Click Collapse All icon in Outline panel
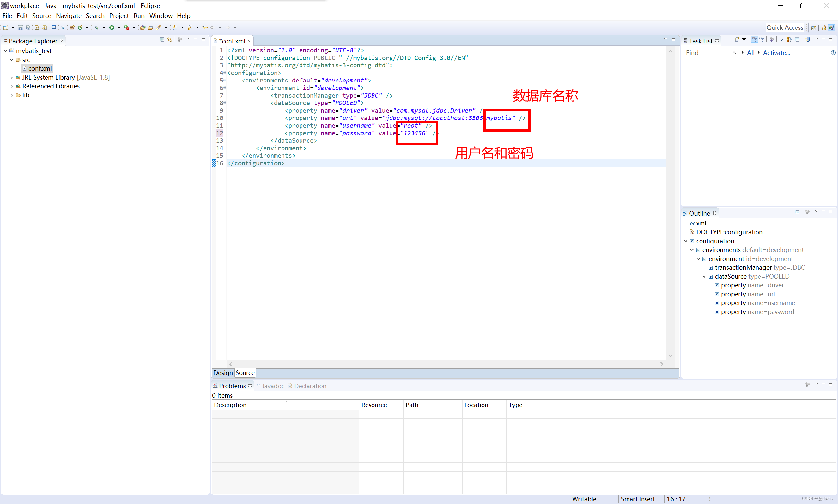The width and height of the screenshot is (838, 504). coord(797,212)
